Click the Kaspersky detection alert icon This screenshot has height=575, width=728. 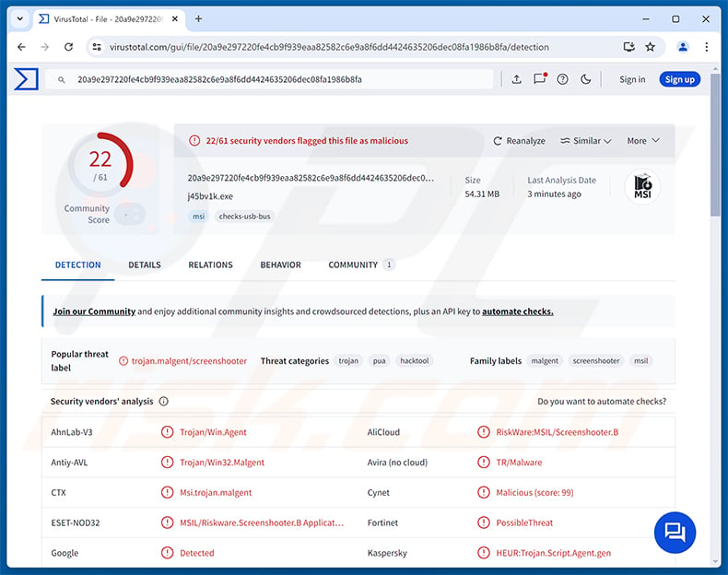[x=484, y=553]
